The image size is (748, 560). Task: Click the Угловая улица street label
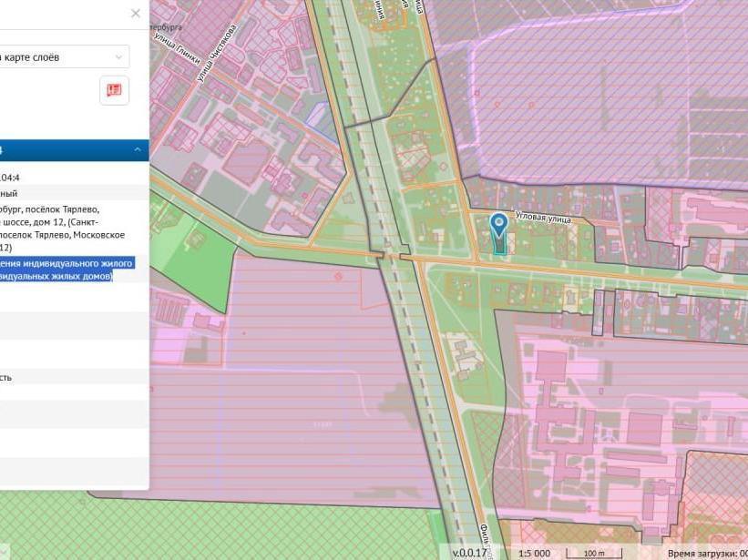[x=542, y=217]
